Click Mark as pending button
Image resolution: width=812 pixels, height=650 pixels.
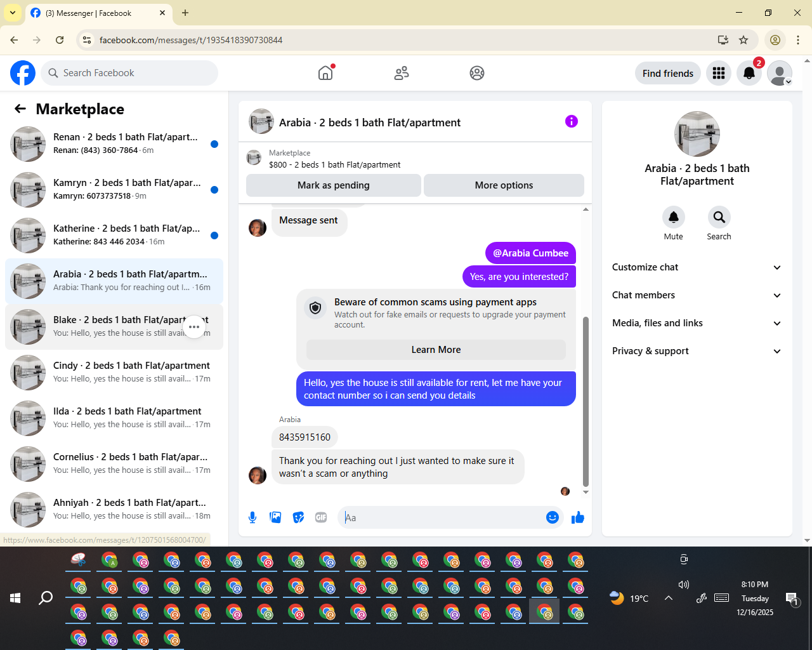[334, 185]
